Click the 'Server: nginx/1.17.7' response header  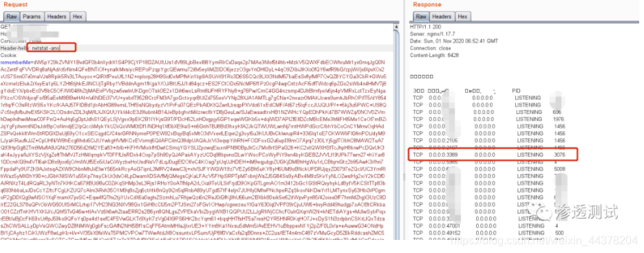433,34
